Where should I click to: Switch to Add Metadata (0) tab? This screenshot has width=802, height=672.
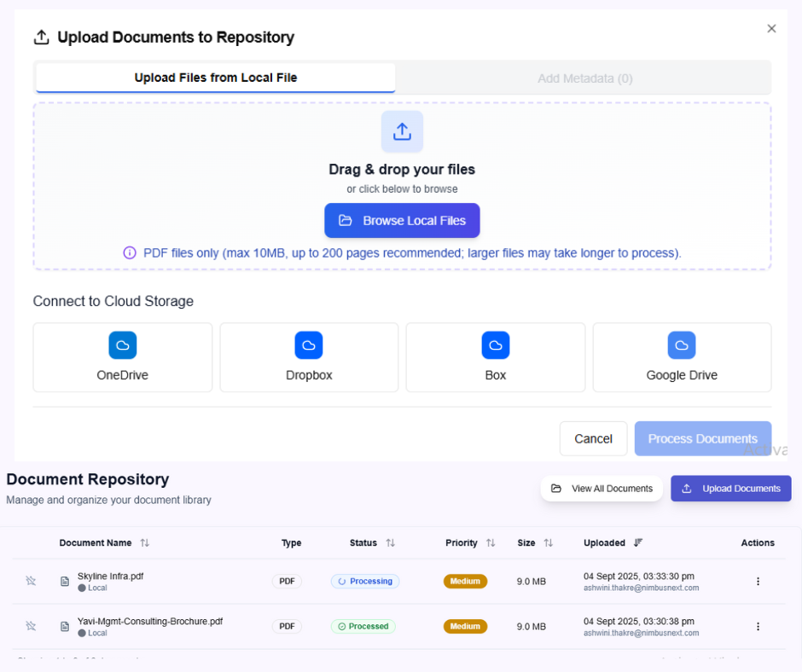tap(584, 78)
